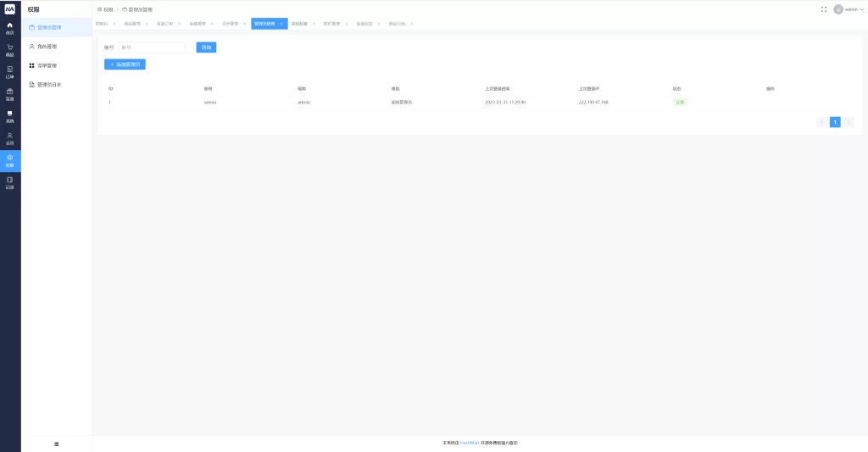Image resolution: width=868 pixels, height=452 pixels.
Task: Open the 记录 records section
Action: tap(10, 183)
